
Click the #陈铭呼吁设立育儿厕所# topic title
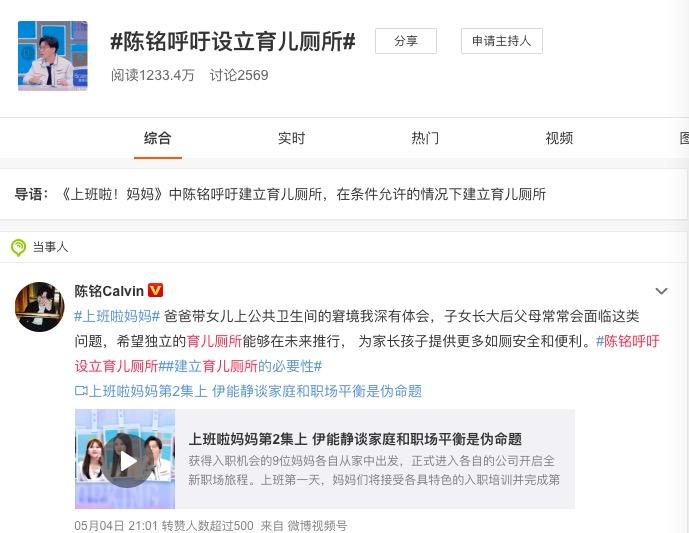[x=232, y=42]
